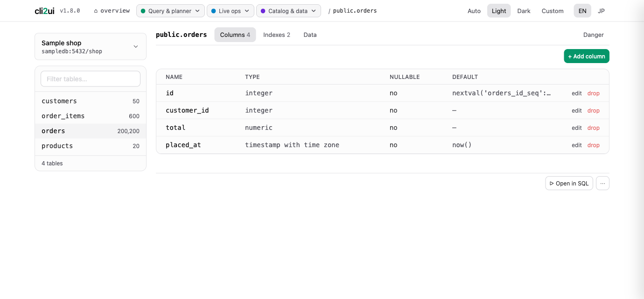Choose the Custom theme option
Screen dimensions: 644x299
[553, 11]
